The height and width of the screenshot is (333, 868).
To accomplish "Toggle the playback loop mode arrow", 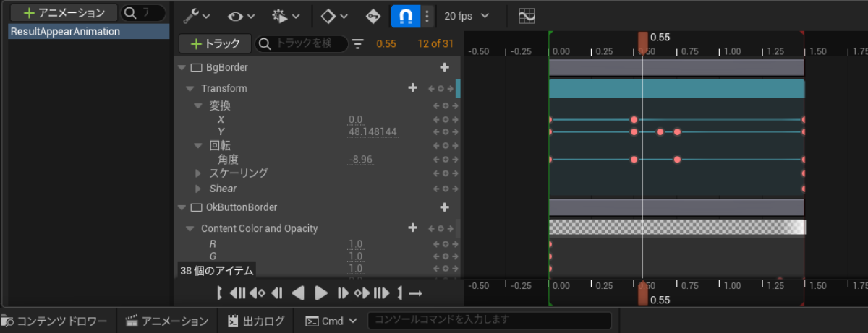I will point(415,293).
